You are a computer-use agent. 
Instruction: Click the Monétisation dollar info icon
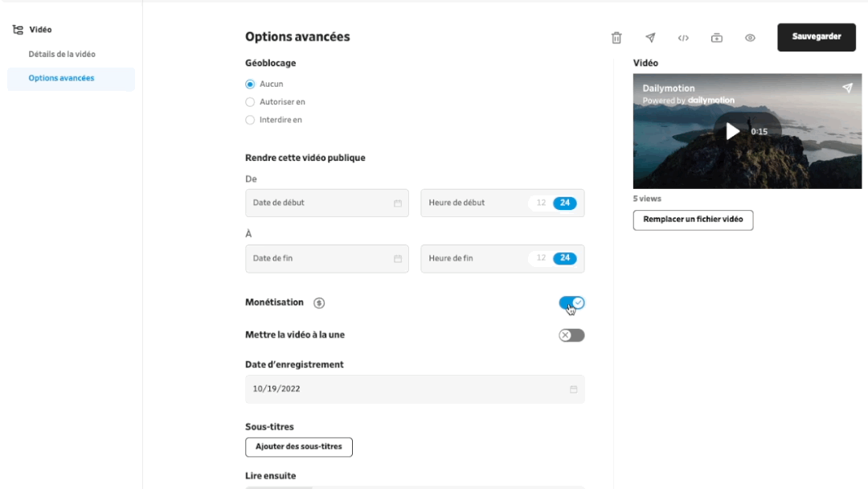coord(319,303)
